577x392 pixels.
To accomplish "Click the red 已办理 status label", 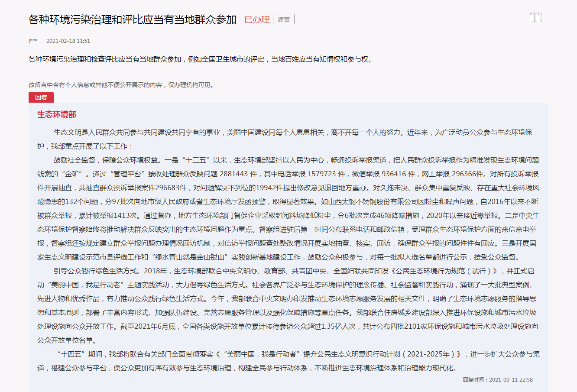I will (257, 19).
